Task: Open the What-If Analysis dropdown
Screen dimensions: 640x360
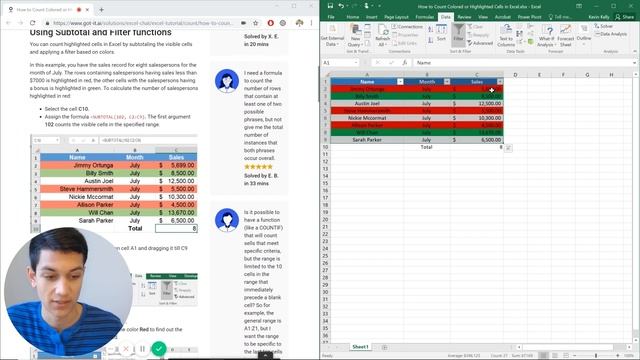Action: coord(547,36)
